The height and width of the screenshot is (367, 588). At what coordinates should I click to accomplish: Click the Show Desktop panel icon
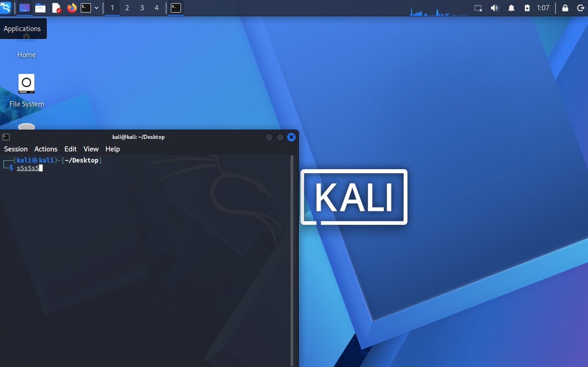(24, 8)
